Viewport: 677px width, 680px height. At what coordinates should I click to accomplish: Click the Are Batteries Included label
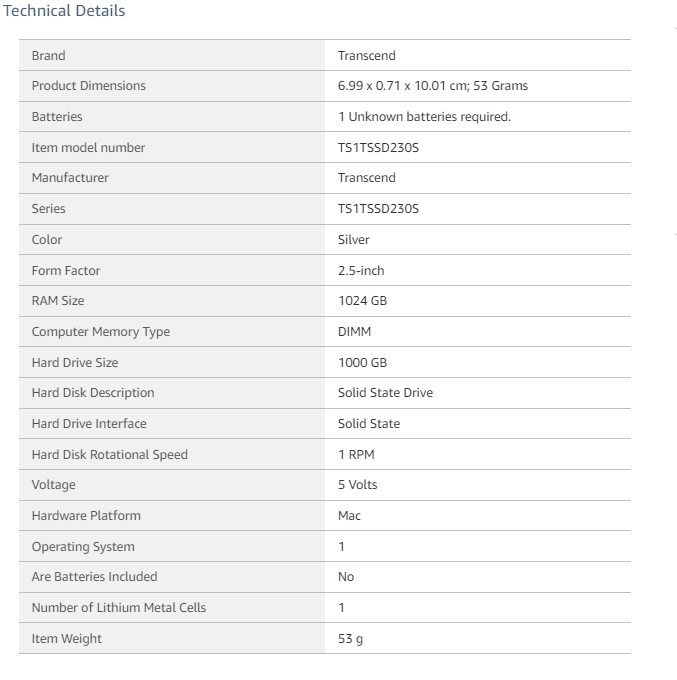coord(94,576)
